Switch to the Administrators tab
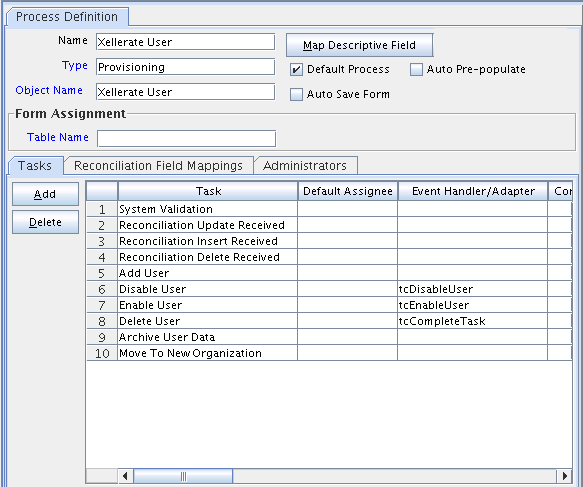583x487 pixels. coord(305,165)
